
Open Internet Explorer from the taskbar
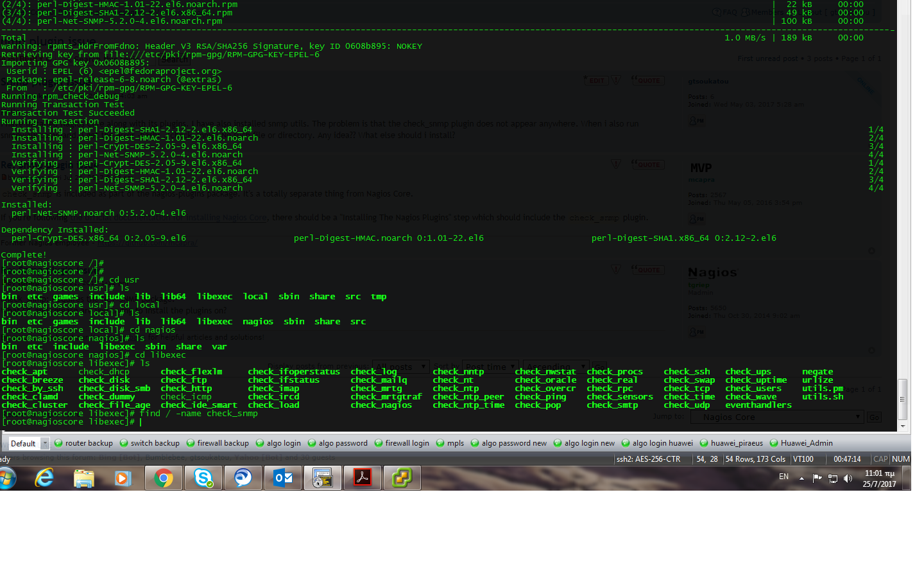click(x=44, y=478)
